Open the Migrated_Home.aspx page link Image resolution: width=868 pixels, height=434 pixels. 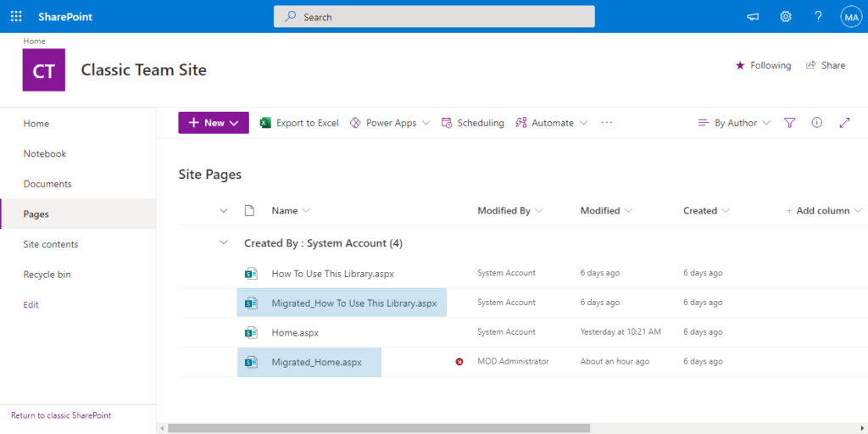tap(317, 362)
